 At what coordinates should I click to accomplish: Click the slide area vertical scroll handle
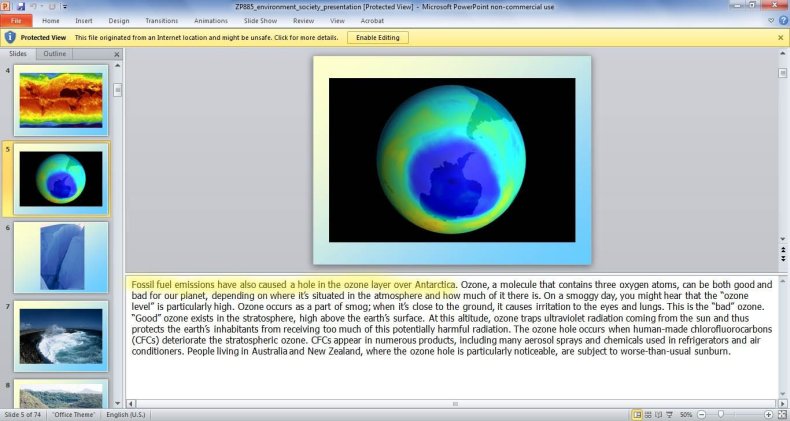(x=782, y=73)
